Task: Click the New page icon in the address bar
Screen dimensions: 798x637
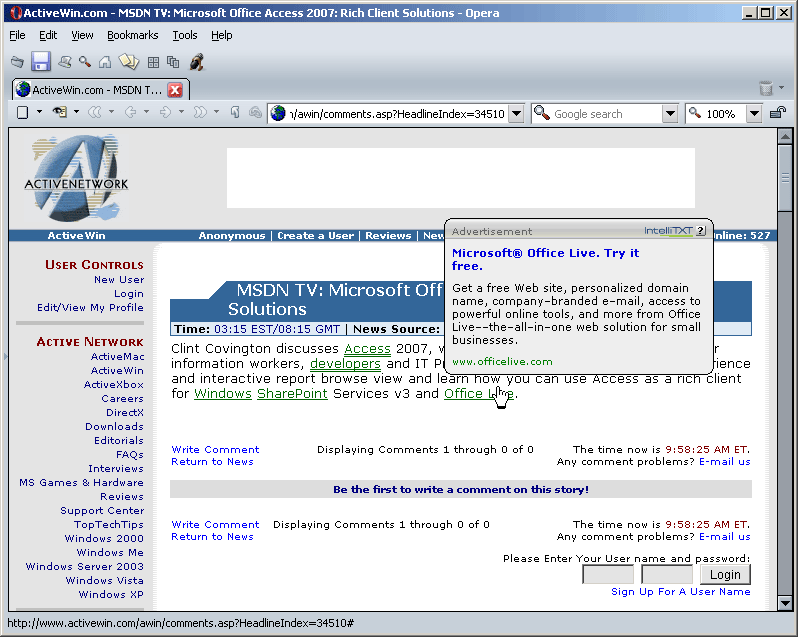Action: pyautogui.click(x=22, y=112)
